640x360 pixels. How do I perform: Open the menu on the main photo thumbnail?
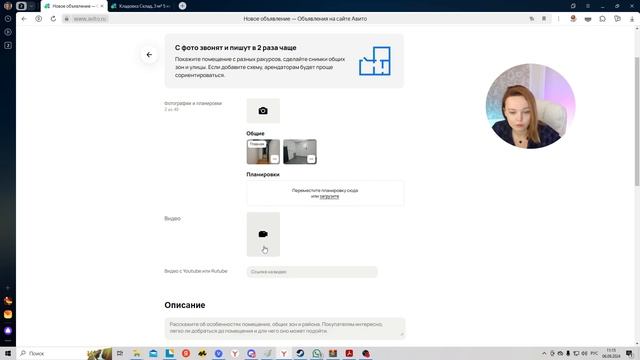coord(274,159)
